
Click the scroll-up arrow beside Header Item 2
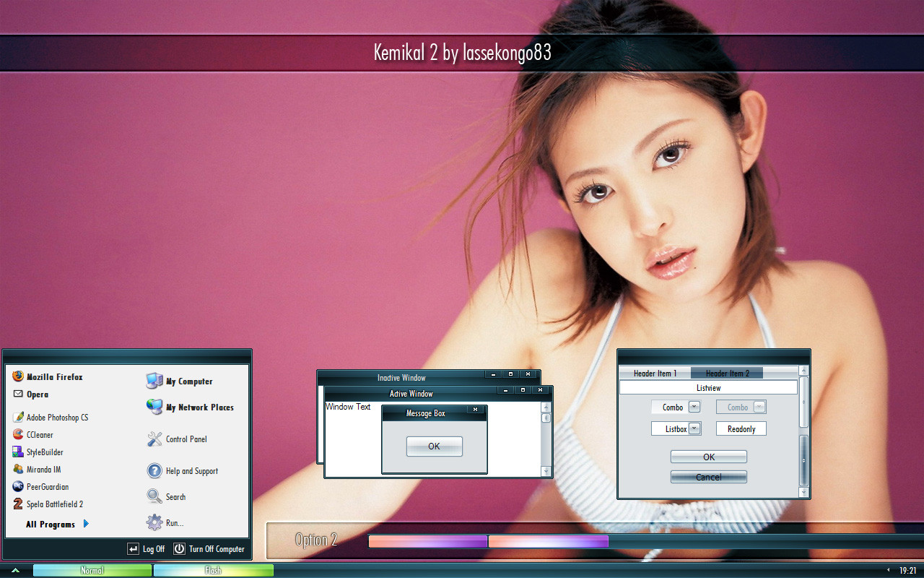pyautogui.click(x=804, y=371)
